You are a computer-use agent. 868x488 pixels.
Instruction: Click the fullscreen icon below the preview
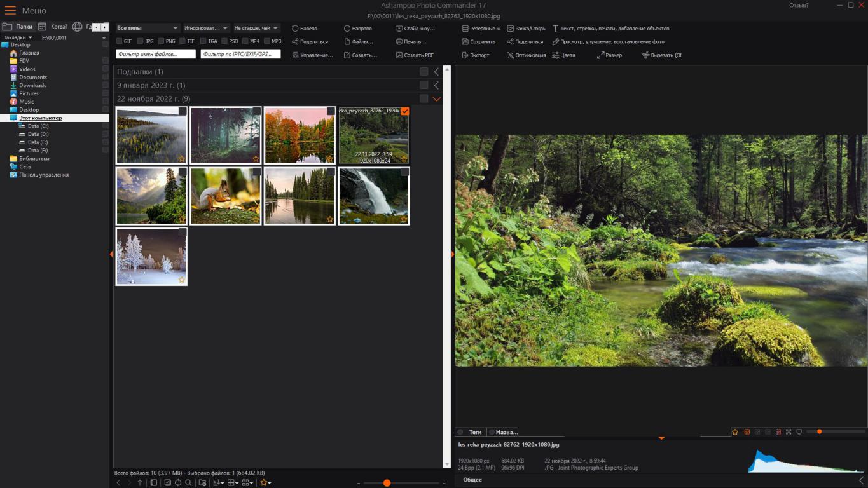coord(789,432)
